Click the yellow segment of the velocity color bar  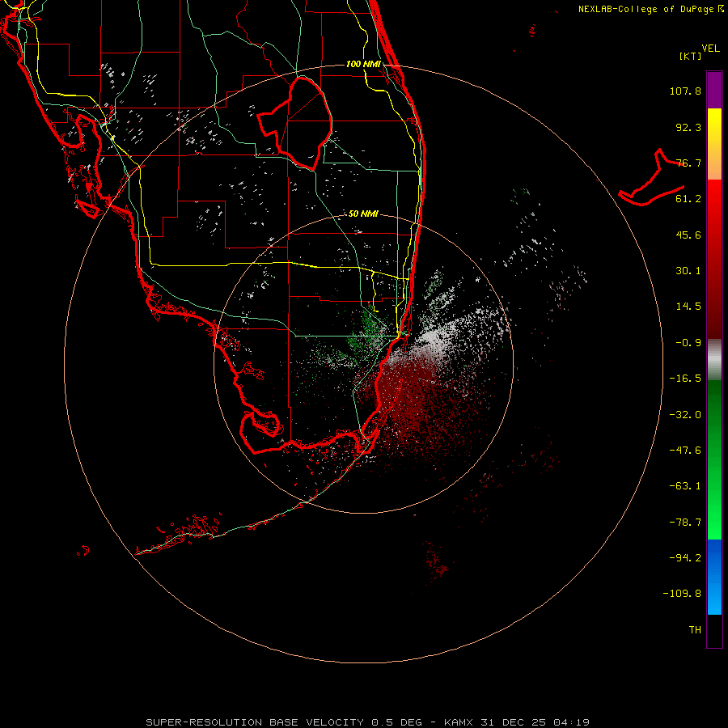[714, 144]
